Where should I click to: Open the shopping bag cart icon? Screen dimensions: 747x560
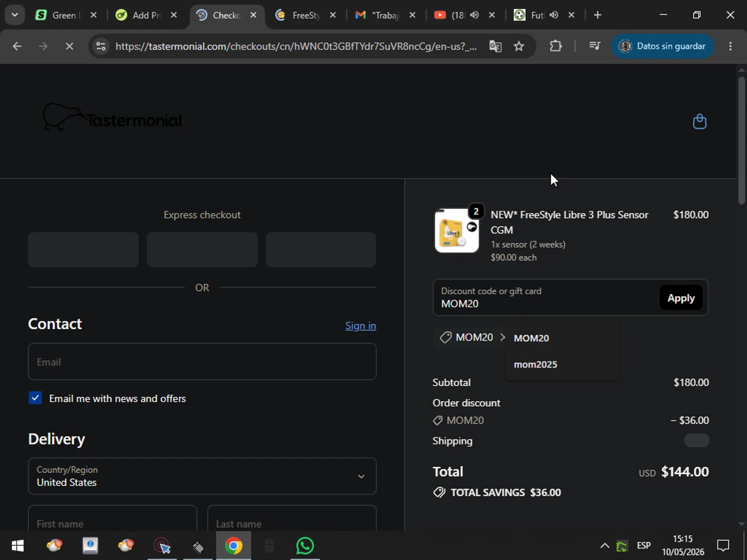click(700, 121)
